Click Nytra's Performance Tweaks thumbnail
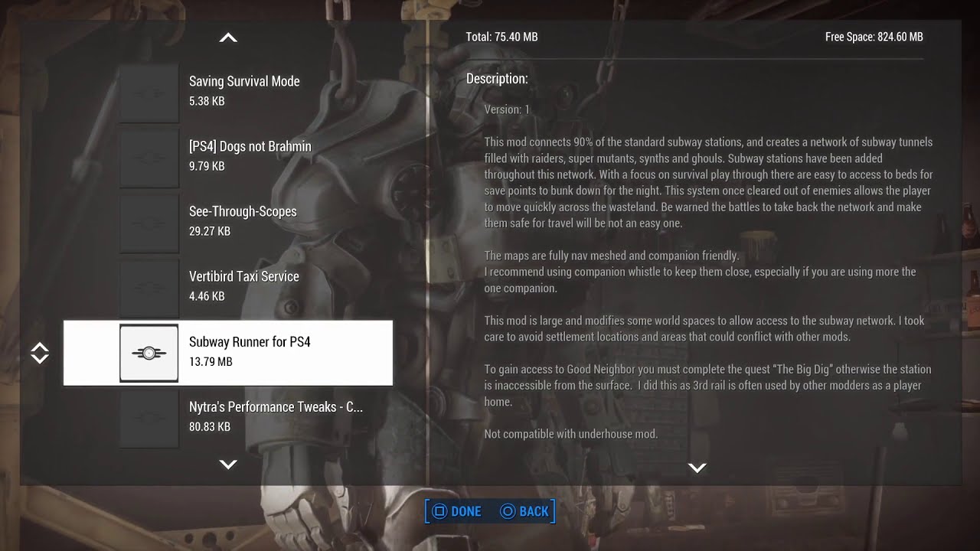The image size is (980, 551). point(149,418)
